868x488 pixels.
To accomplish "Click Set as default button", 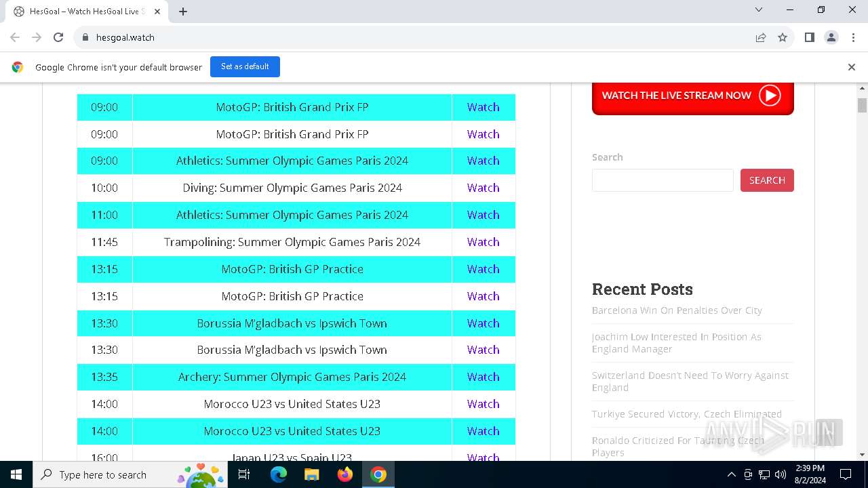I will (245, 66).
